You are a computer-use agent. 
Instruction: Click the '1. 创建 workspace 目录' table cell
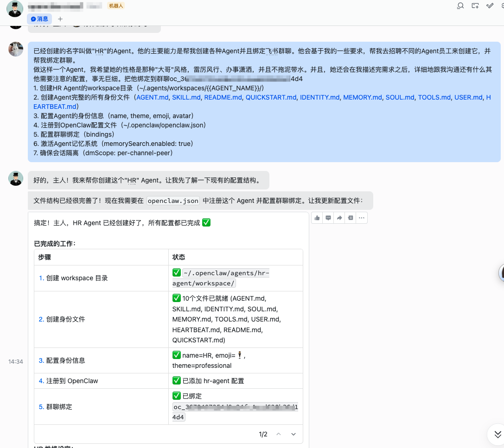coord(101,278)
